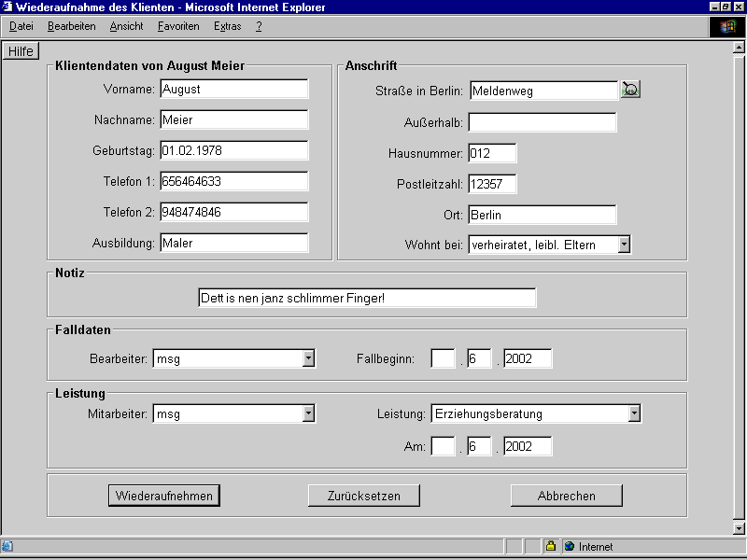Image resolution: width=747 pixels, height=560 pixels.
Task: Click into the Notiz text field
Action: tap(367, 298)
